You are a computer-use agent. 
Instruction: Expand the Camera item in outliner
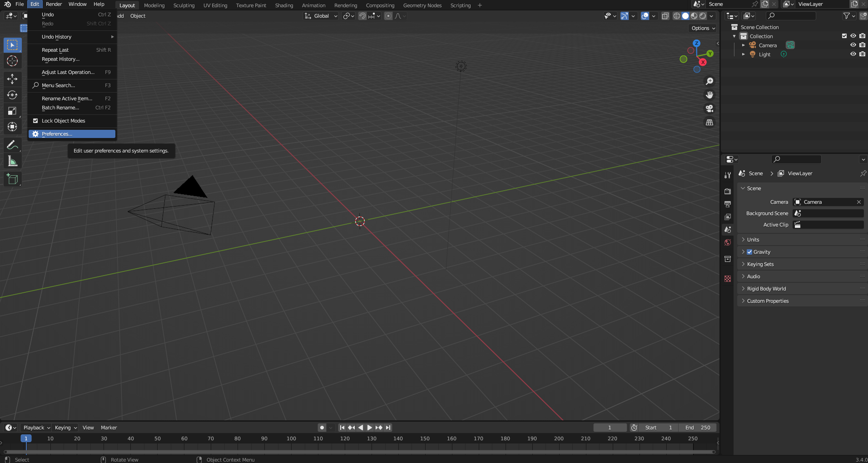point(744,45)
